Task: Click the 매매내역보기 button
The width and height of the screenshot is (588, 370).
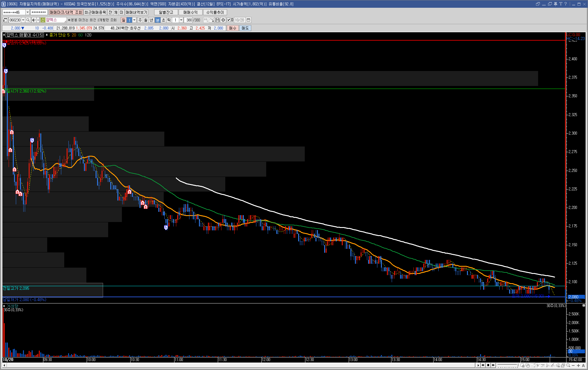Action: click(x=136, y=12)
